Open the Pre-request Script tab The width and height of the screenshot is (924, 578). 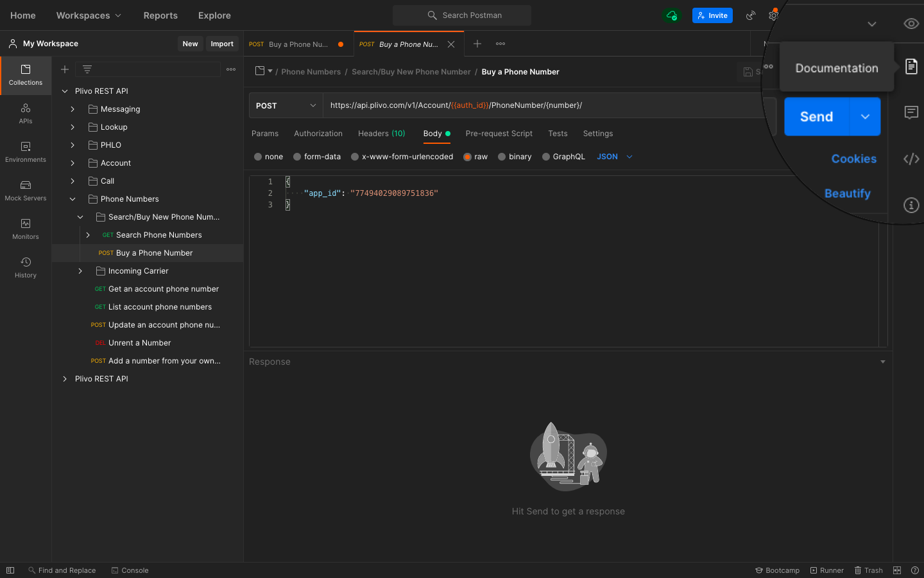tap(499, 134)
